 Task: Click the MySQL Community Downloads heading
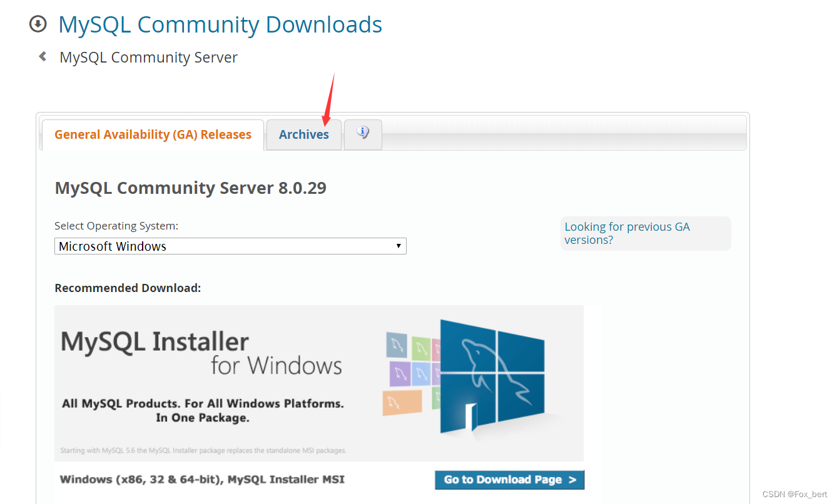point(220,24)
